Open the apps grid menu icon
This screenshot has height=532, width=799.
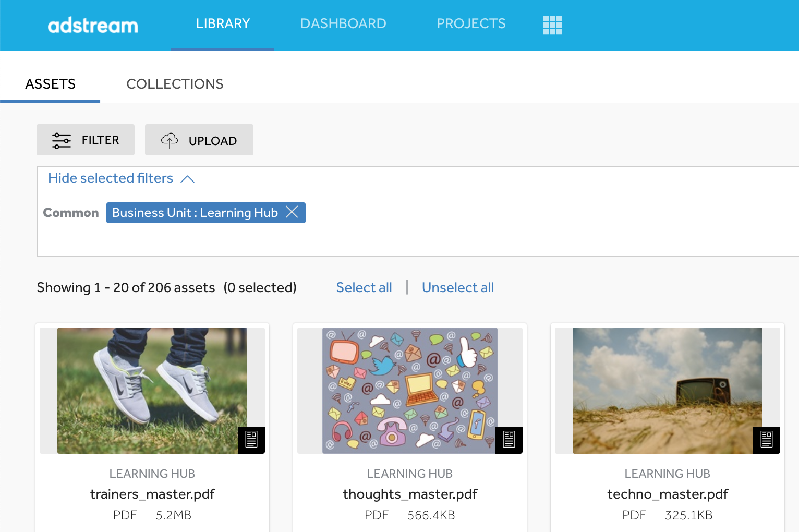tap(552, 25)
